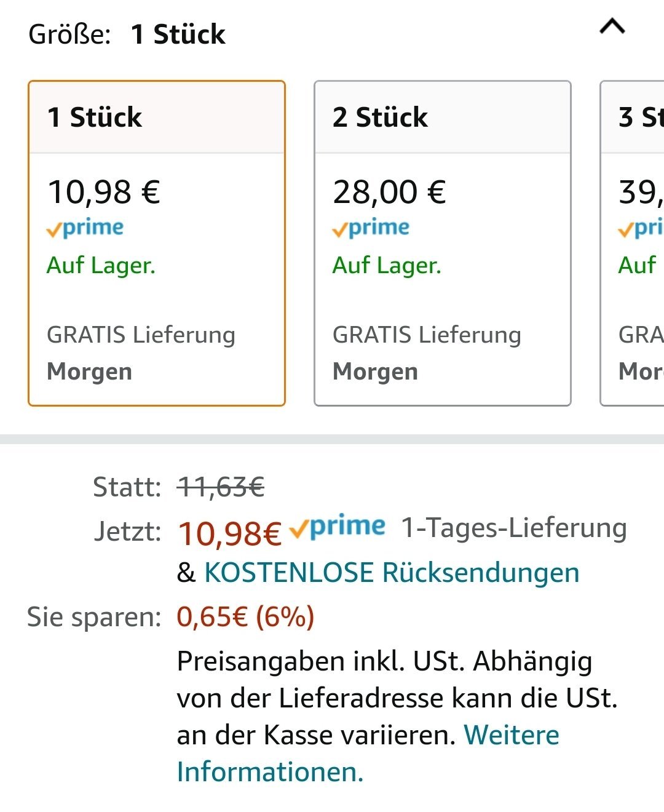Click the struck-through 11,63€ price
The image size is (664, 812).
point(221,488)
